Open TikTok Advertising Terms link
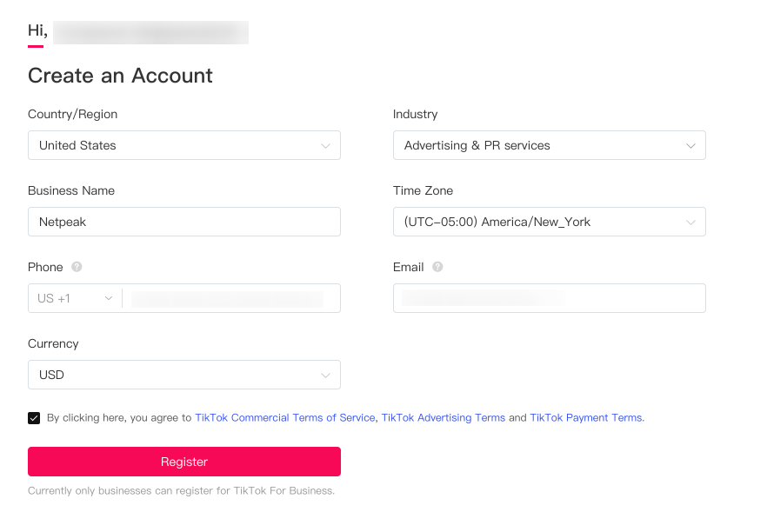Image resolution: width=767 pixels, height=532 pixels. click(x=444, y=418)
